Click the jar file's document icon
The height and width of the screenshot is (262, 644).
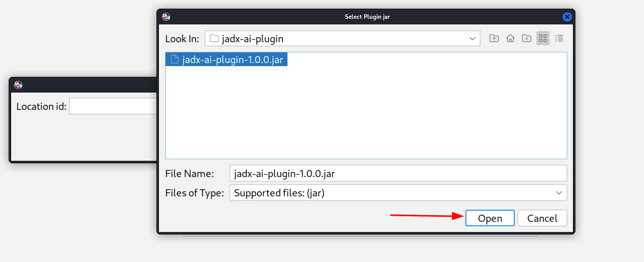pyautogui.click(x=174, y=60)
